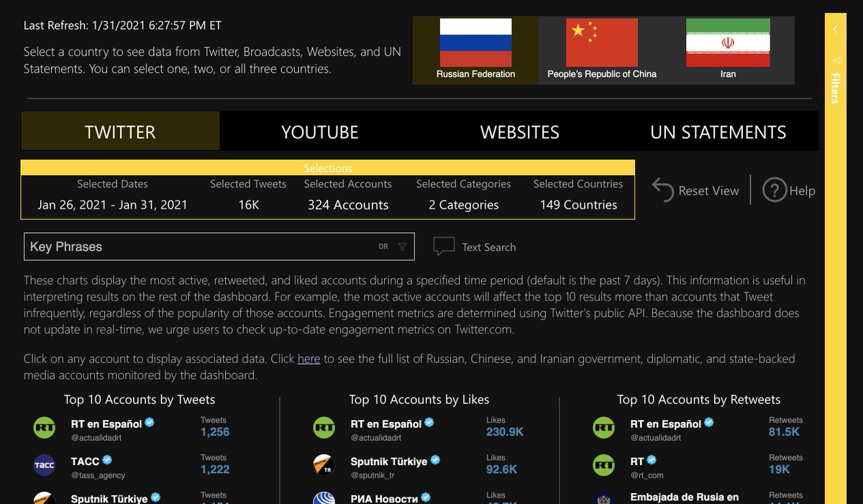Open the Key Phrases dropdown
Viewport: 863px width, 504px height.
pos(219,247)
